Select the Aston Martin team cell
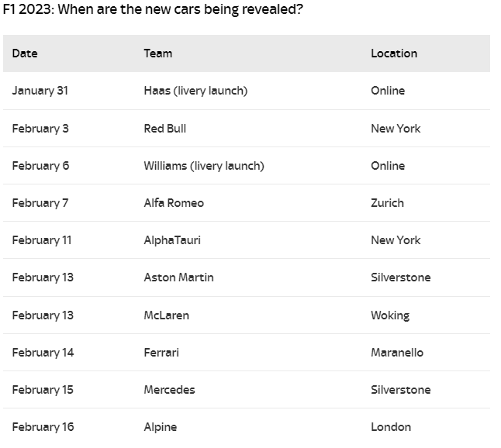The height and width of the screenshot is (448, 501). (178, 277)
